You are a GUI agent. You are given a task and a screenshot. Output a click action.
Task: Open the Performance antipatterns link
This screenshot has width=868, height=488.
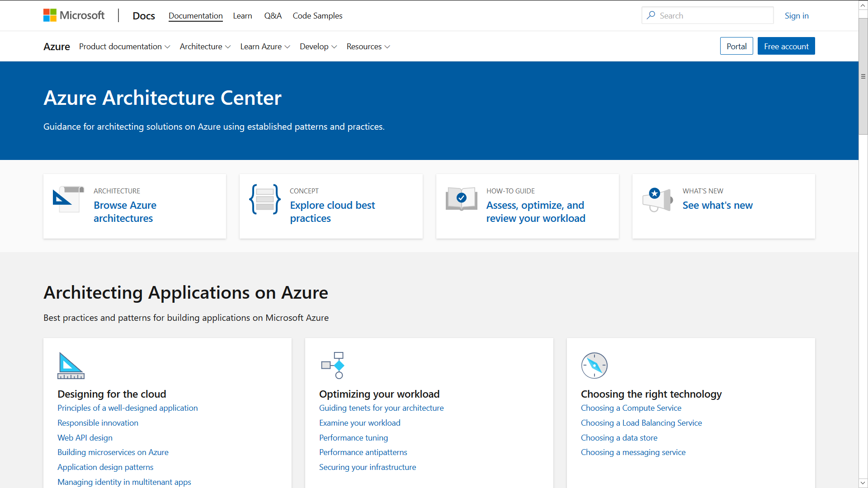[x=363, y=452]
